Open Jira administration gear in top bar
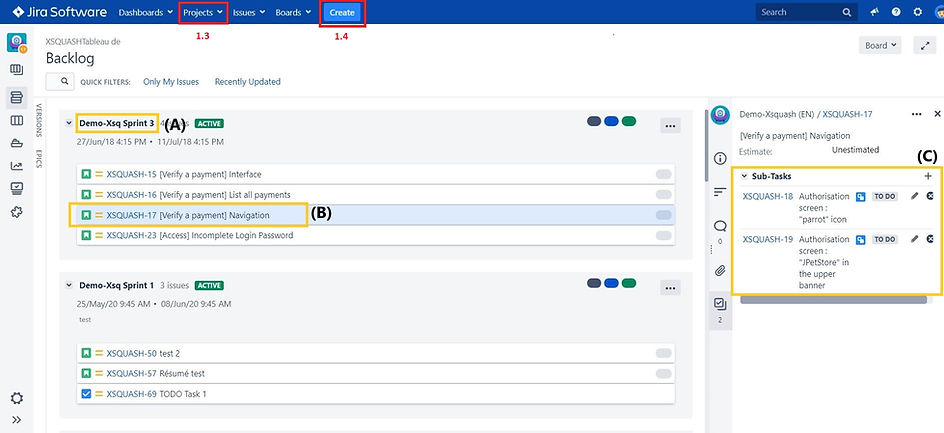This screenshot has height=433, width=944. (917, 12)
